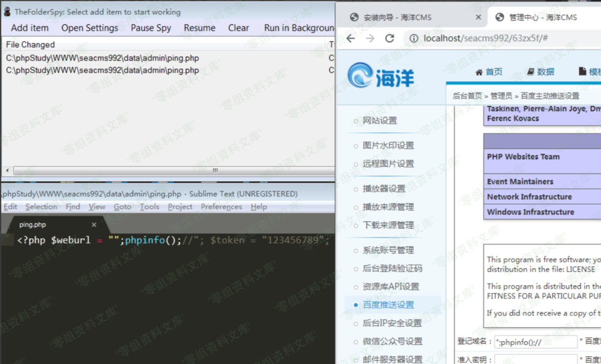Click Pause Spy in TheFolderSpy toolbar
This screenshot has height=364, width=601.
[x=150, y=28]
